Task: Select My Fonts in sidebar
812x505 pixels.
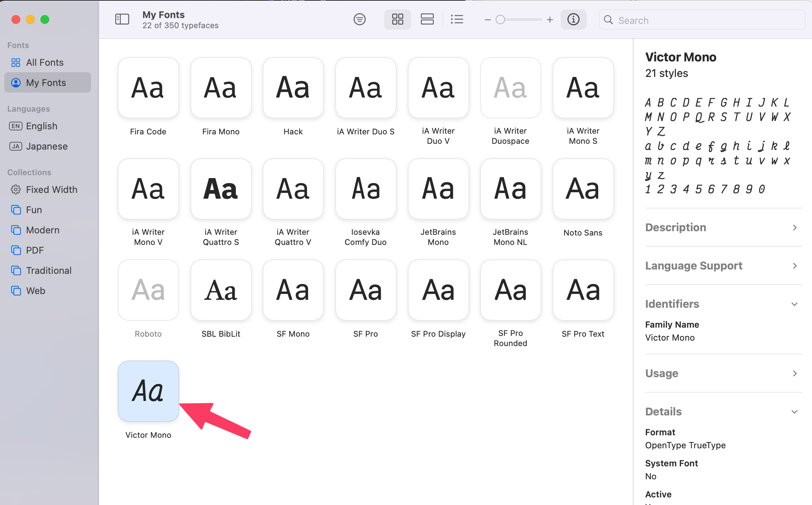Action: (x=48, y=83)
